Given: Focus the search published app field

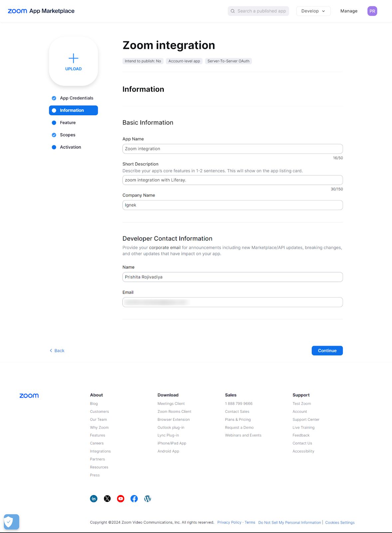Looking at the screenshot, I should (x=258, y=11).
